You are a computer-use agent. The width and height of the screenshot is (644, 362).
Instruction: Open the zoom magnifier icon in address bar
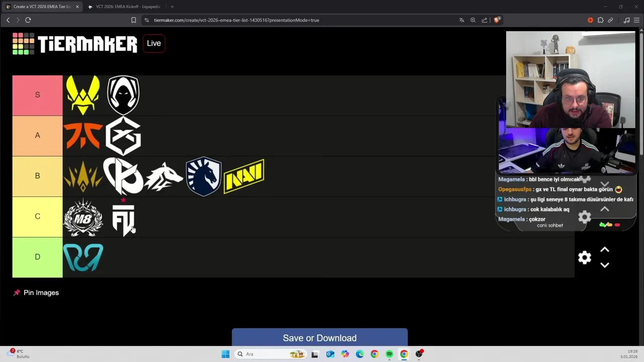(473, 20)
